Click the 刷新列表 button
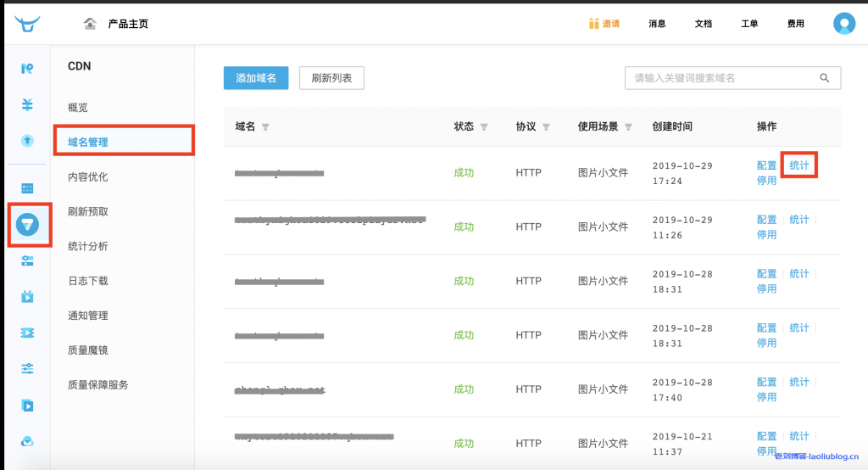Image resolution: width=868 pixels, height=470 pixels. [331, 78]
